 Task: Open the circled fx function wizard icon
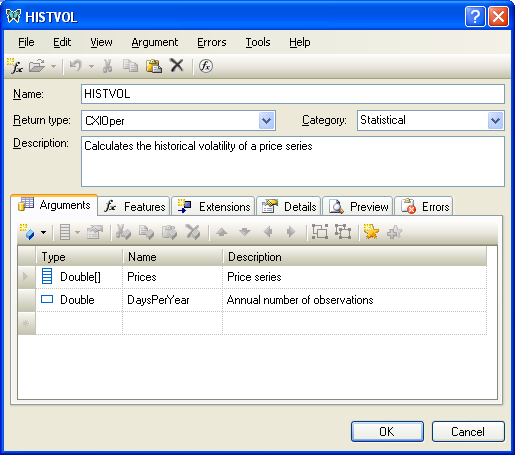point(206,66)
